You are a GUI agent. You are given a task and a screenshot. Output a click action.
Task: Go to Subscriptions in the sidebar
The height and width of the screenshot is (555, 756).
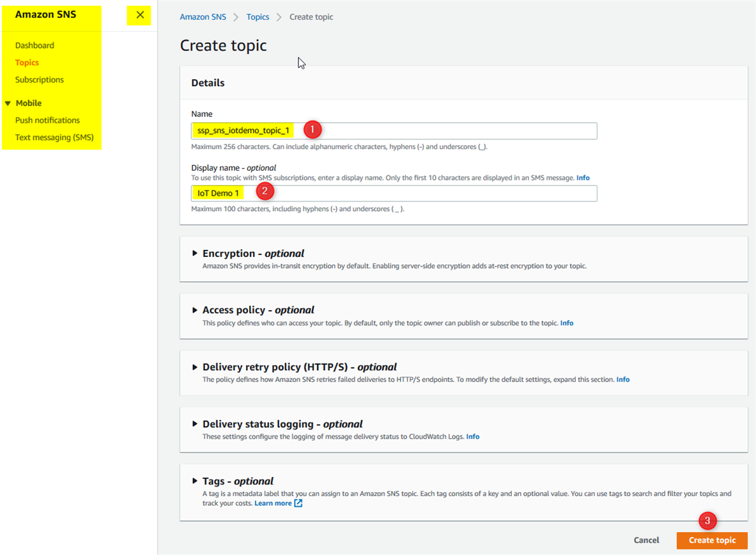(x=40, y=80)
